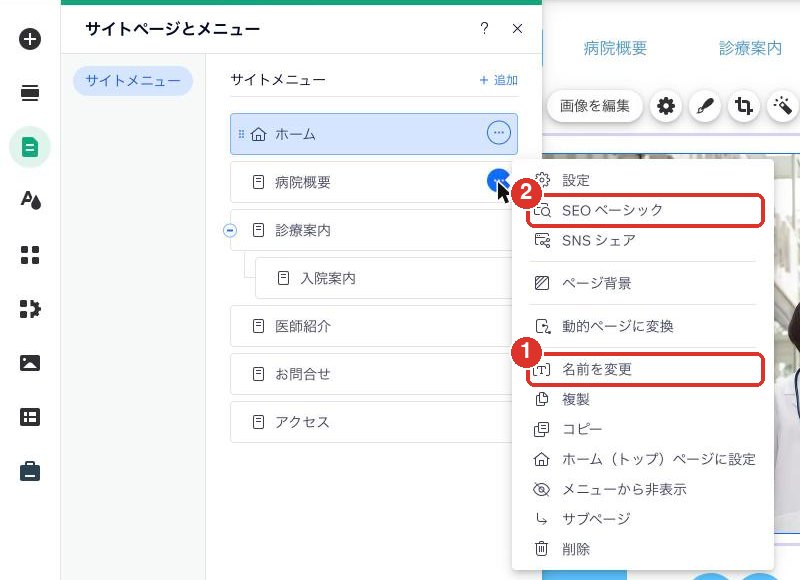Open the puzzle-piece Business Solutions icon
Screen dimensions: 800x580
click(x=30, y=309)
